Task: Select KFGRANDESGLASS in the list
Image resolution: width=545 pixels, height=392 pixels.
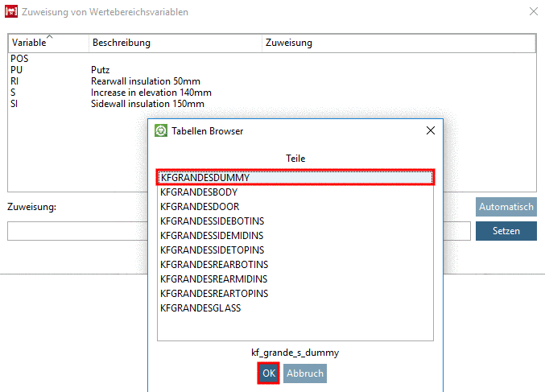Action: point(295,308)
